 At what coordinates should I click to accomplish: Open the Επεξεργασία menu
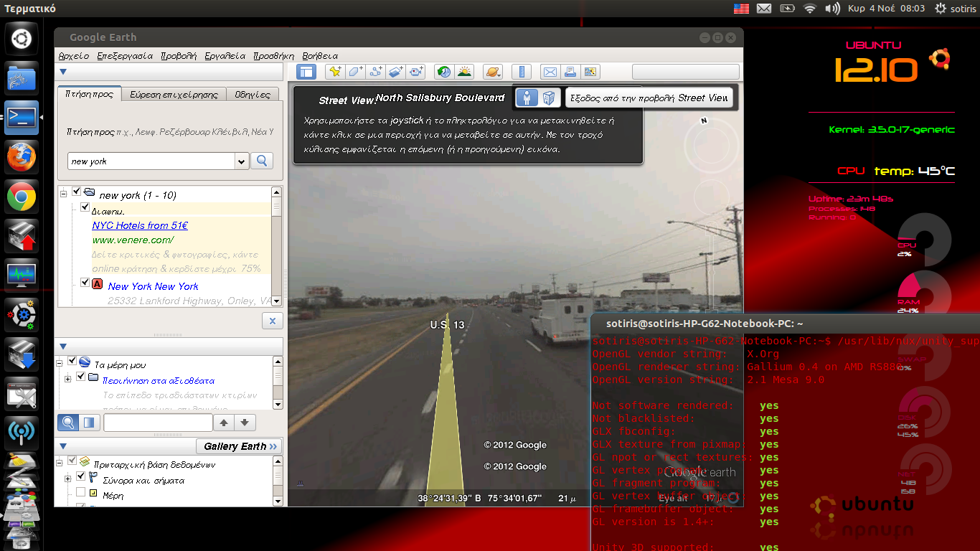pyautogui.click(x=125, y=55)
